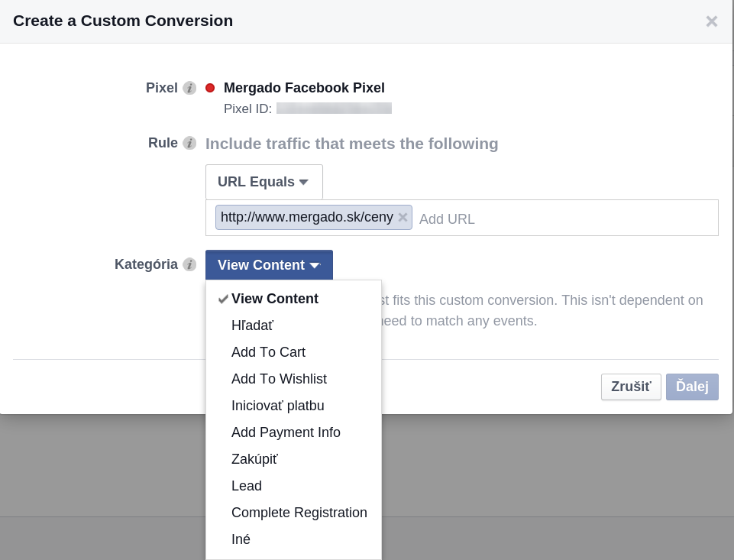Close the Create a Custom Conversion dialog
734x560 pixels.
point(711,21)
